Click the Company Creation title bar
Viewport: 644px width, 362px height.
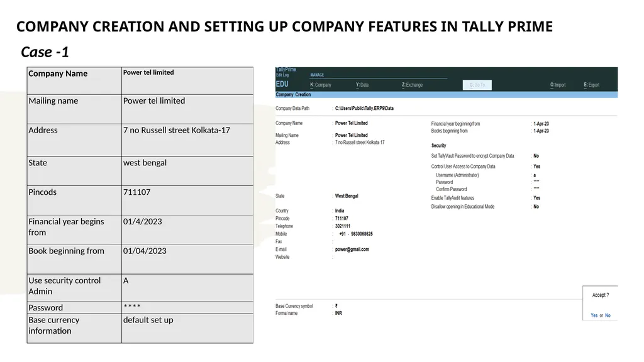coord(447,95)
